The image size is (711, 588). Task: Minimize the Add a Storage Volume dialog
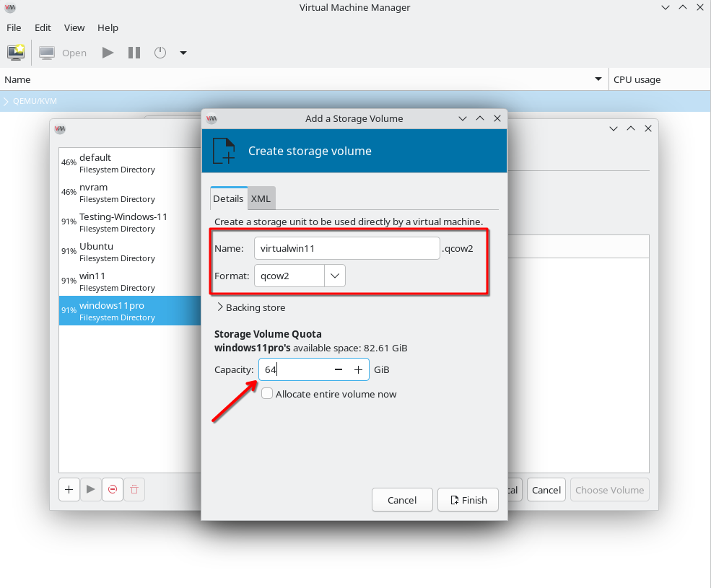coord(463,118)
